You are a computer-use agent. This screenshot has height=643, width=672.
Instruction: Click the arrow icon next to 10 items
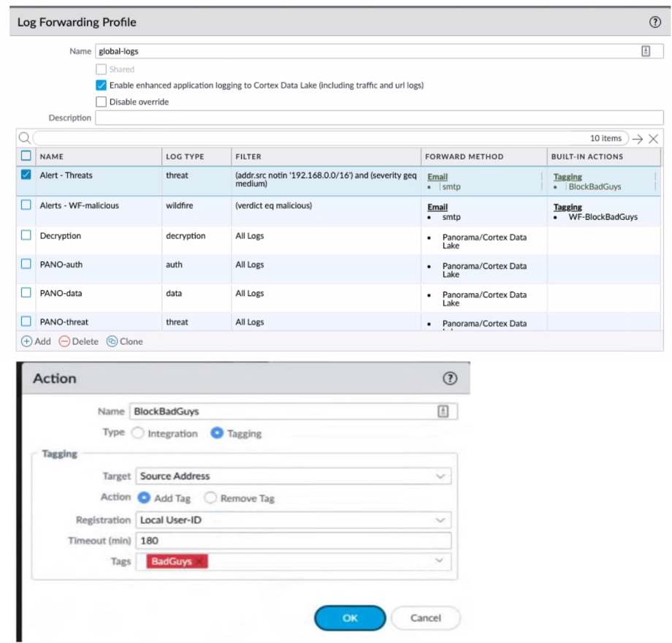pyautogui.click(x=638, y=138)
